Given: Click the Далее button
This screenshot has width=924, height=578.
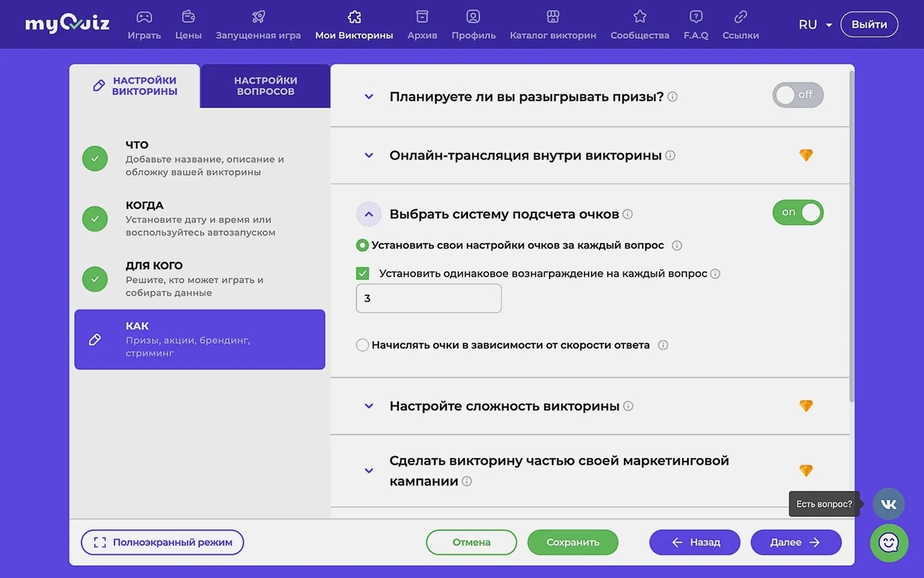Looking at the screenshot, I should 795,543.
